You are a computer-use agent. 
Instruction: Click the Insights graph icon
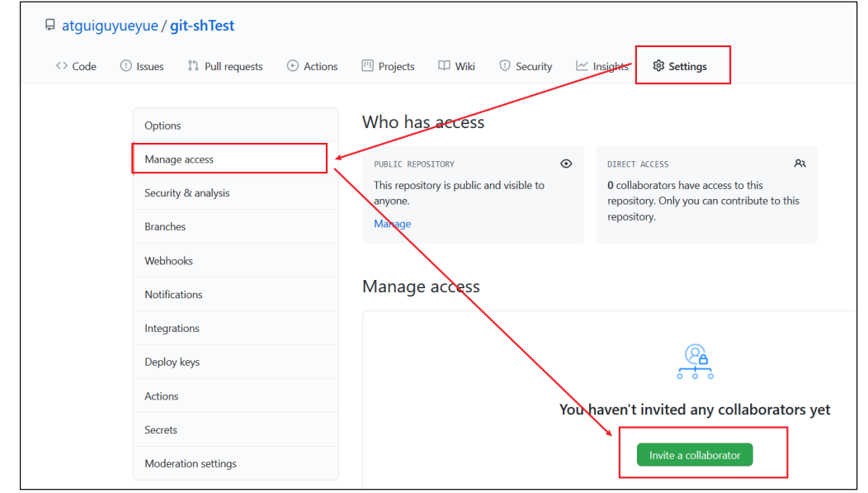coord(582,66)
